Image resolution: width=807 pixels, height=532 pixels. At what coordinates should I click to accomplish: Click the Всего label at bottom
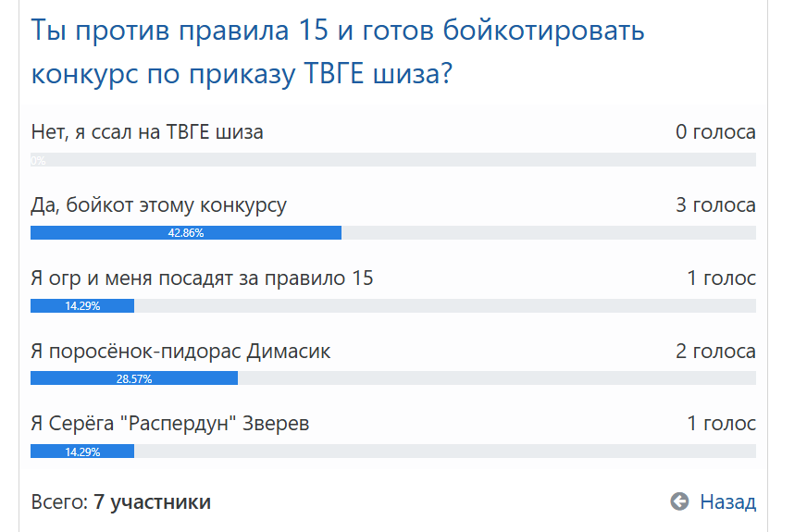click(60, 502)
